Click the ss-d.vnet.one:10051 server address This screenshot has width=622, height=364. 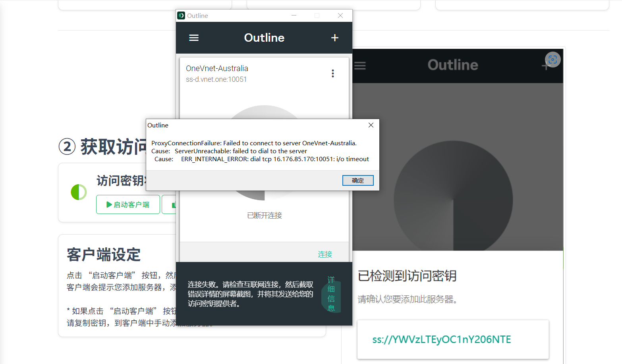pyautogui.click(x=216, y=79)
